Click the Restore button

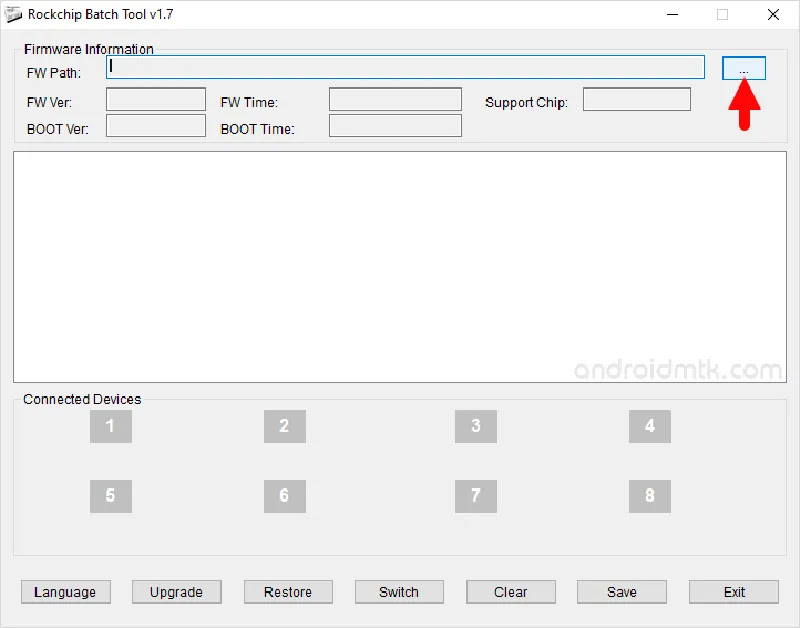click(x=288, y=592)
